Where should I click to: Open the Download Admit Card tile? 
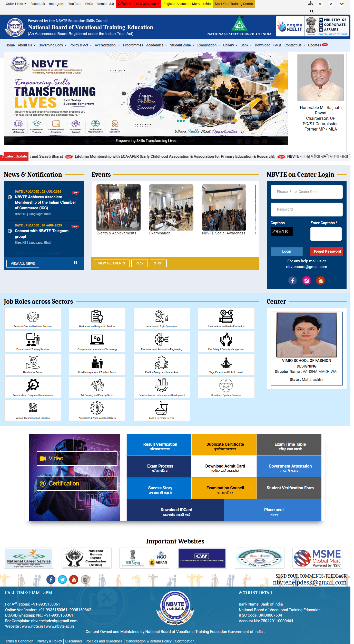coord(224,466)
